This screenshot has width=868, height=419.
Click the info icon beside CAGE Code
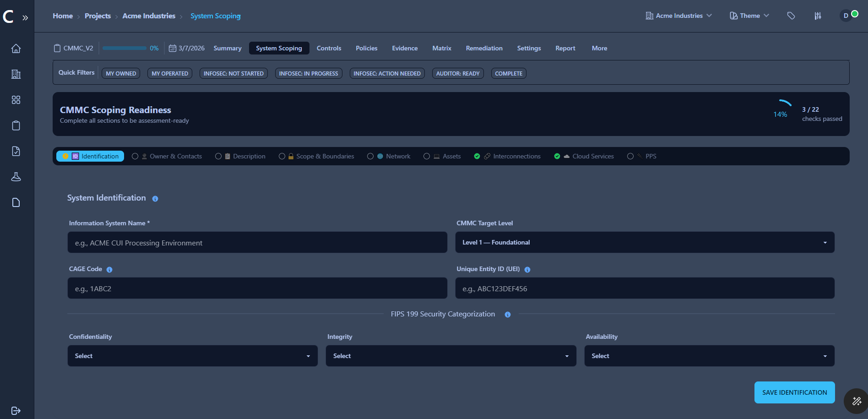point(109,270)
